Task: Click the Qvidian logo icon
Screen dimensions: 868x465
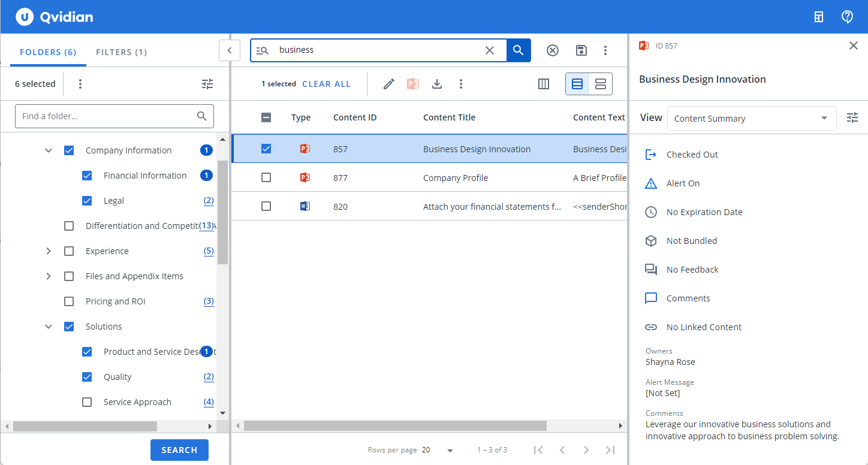Action: (x=24, y=17)
